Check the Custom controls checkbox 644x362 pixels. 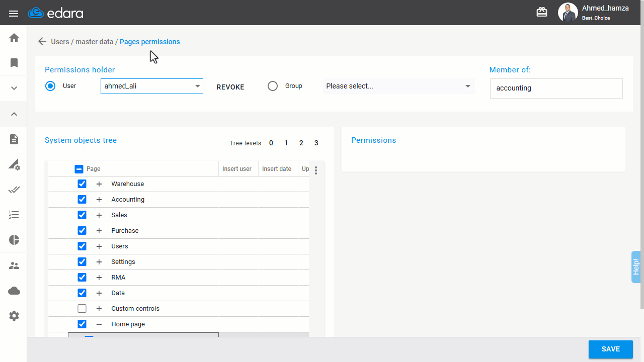(x=82, y=309)
